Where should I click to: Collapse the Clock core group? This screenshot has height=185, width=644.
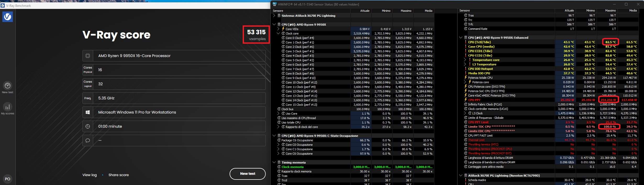(x=279, y=33)
